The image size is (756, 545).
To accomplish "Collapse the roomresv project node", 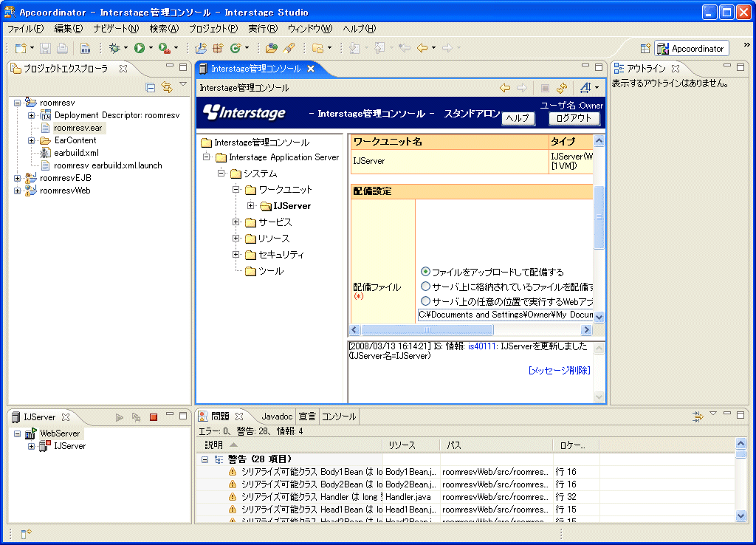I will click(x=18, y=103).
